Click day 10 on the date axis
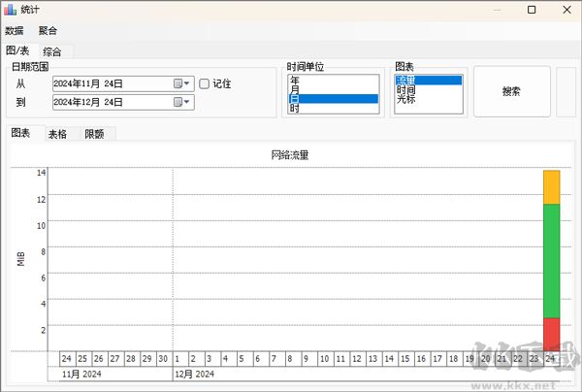This screenshot has height=392, width=582. (x=324, y=359)
